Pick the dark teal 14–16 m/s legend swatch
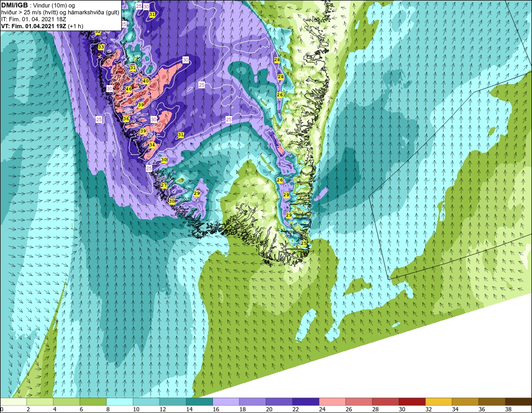Screen dimensions: 532x413 [x=199, y=402]
